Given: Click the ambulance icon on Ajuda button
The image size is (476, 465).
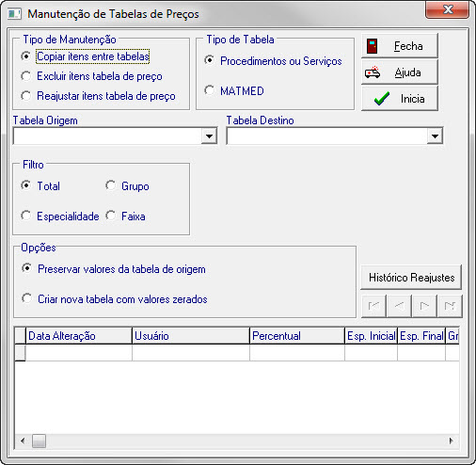Looking at the screenshot, I should pyautogui.click(x=373, y=72).
